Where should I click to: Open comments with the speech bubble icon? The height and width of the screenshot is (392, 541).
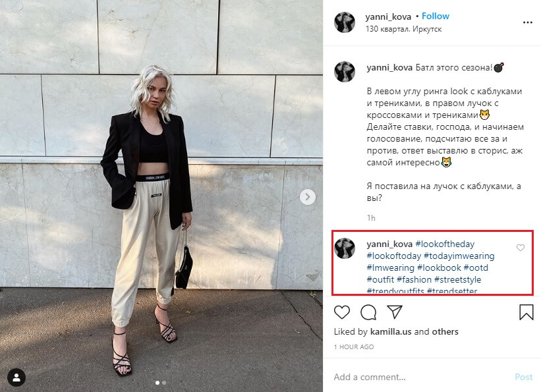(368, 312)
